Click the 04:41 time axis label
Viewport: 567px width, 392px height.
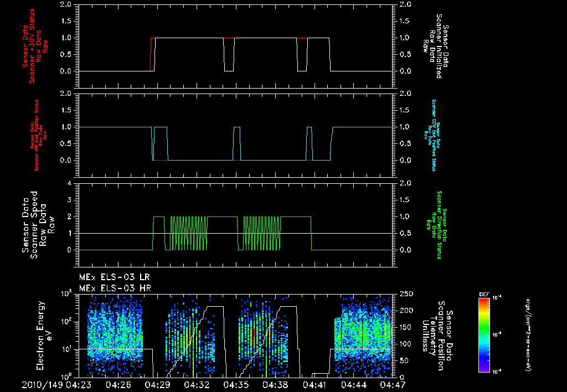pos(315,385)
